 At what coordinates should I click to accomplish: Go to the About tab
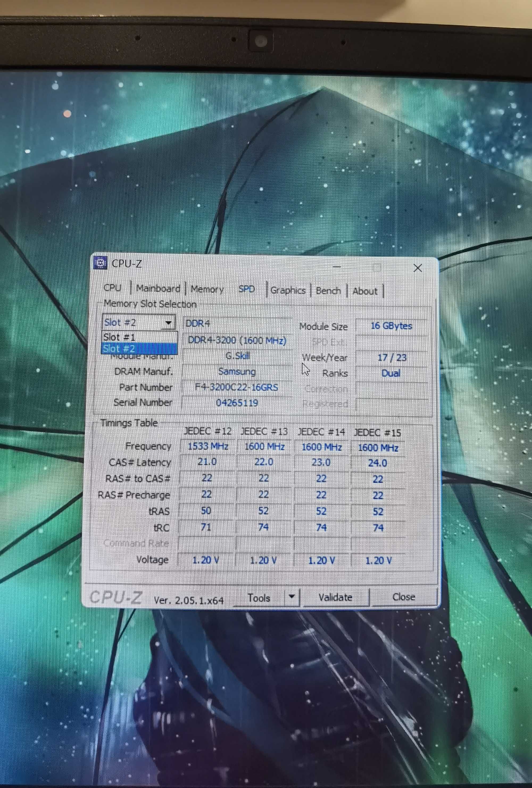click(x=365, y=291)
